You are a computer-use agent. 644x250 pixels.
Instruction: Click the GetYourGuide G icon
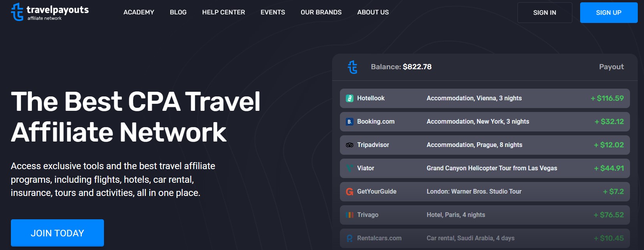click(350, 192)
